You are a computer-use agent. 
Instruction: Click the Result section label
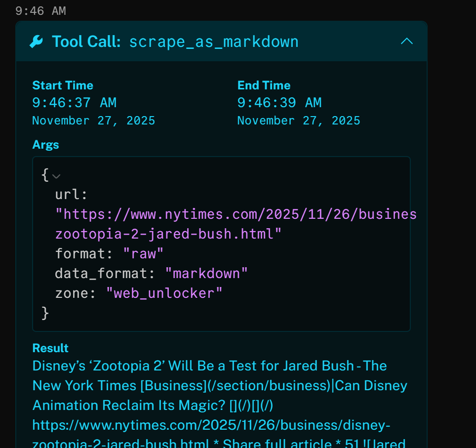(x=50, y=348)
